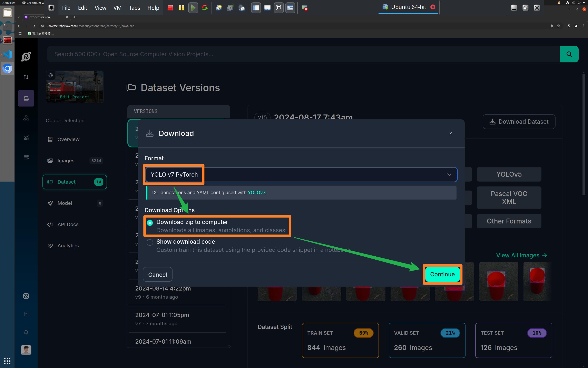Open a new browser tab with plus

[x=74, y=17]
